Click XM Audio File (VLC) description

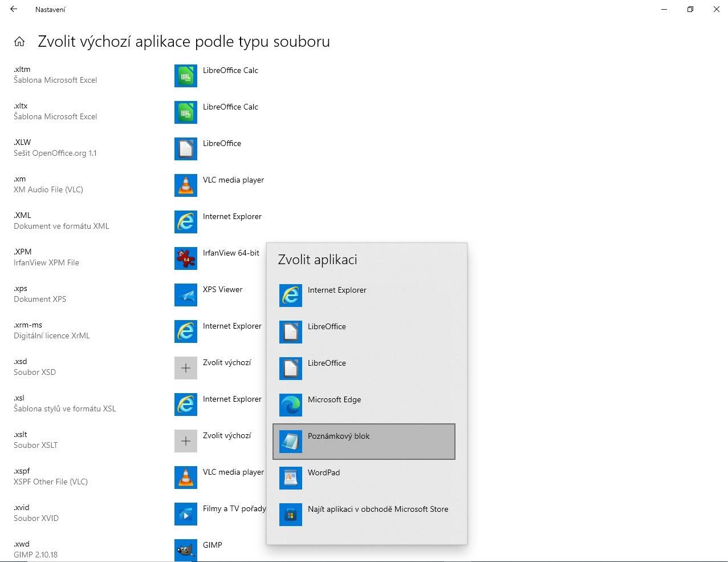click(48, 189)
